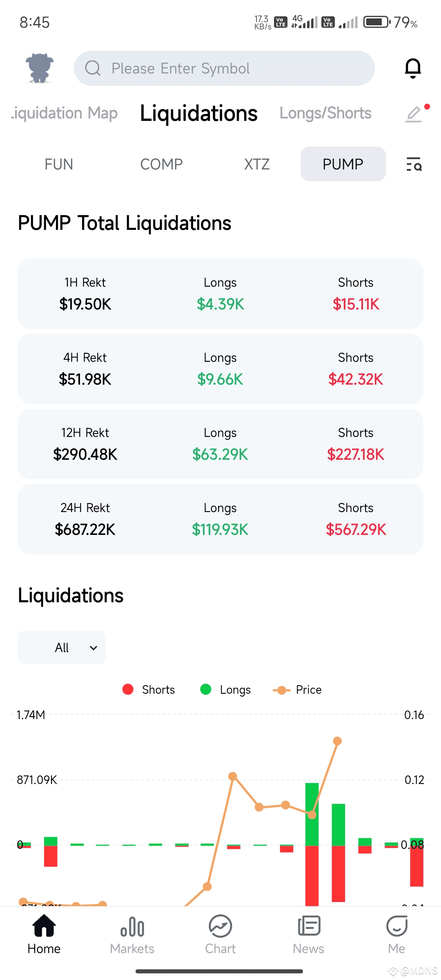This screenshot has width=441, height=980.
Task: Go to Home tab icon
Action: 44,926
